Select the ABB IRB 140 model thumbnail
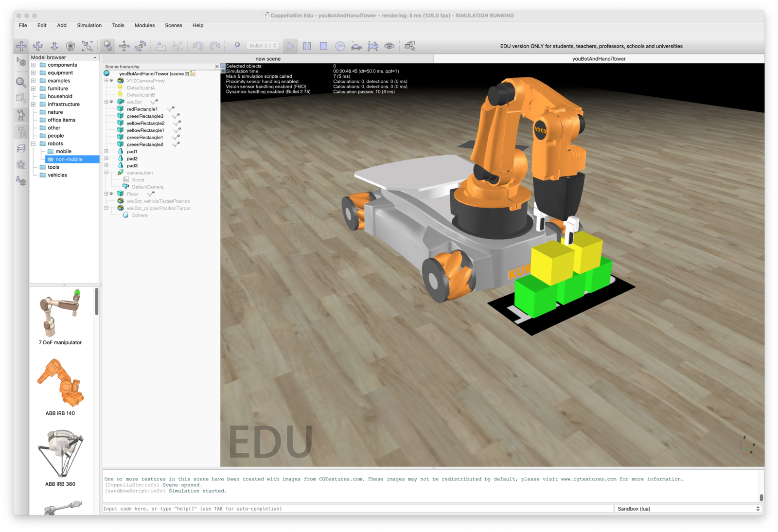Image resolution: width=778 pixels, height=532 pixels. tap(60, 383)
